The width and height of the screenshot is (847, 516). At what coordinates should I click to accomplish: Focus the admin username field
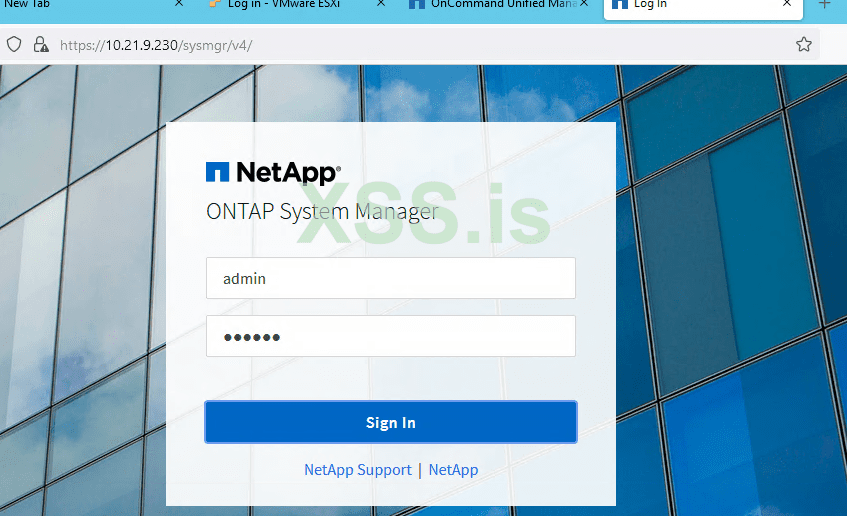point(391,278)
